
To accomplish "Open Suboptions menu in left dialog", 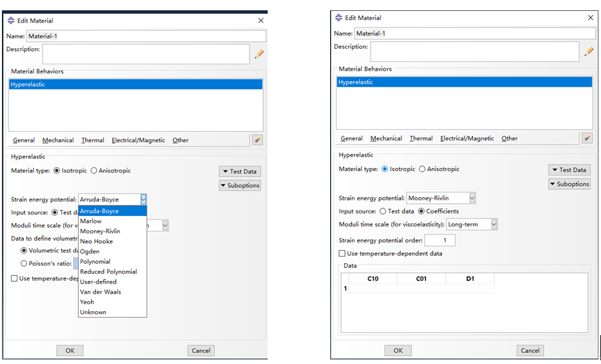I will click(240, 185).
